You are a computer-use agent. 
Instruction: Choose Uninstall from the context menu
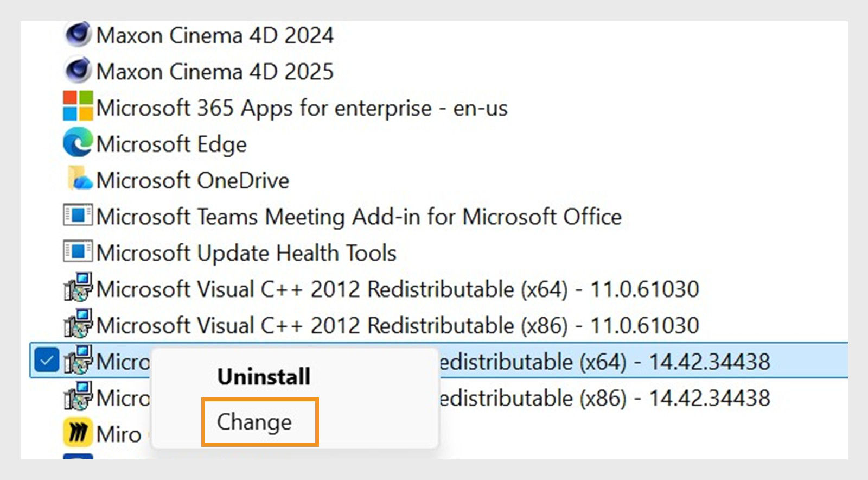[263, 376]
